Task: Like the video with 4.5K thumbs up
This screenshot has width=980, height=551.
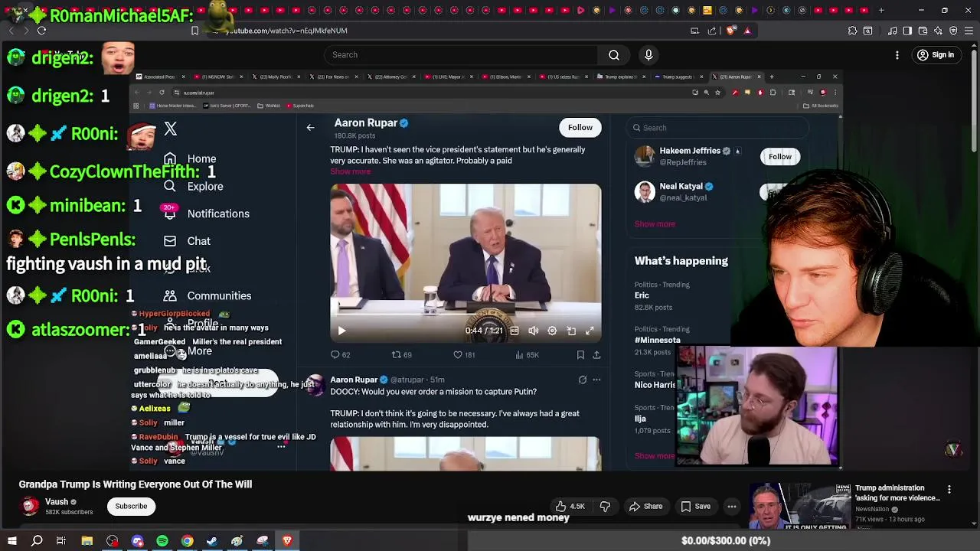Action: (570, 506)
